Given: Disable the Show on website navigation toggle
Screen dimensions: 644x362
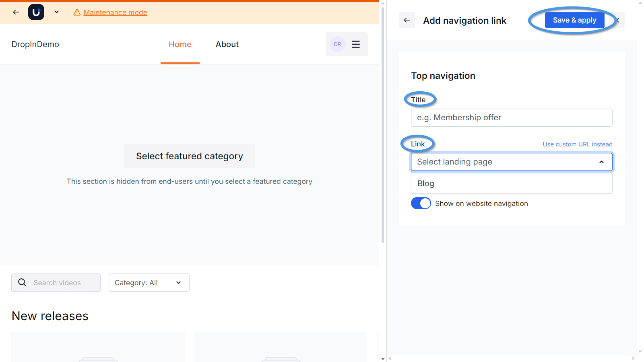Looking at the screenshot, I should [421, 203].
